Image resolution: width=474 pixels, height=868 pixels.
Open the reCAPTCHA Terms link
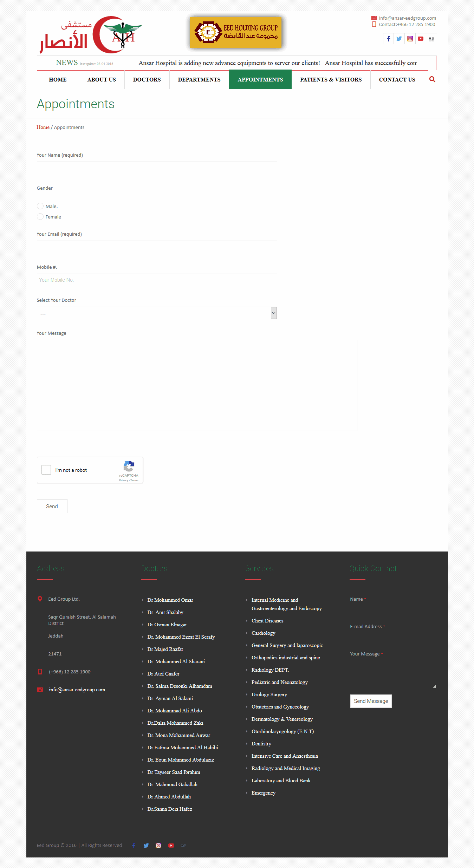pos(135,480)
